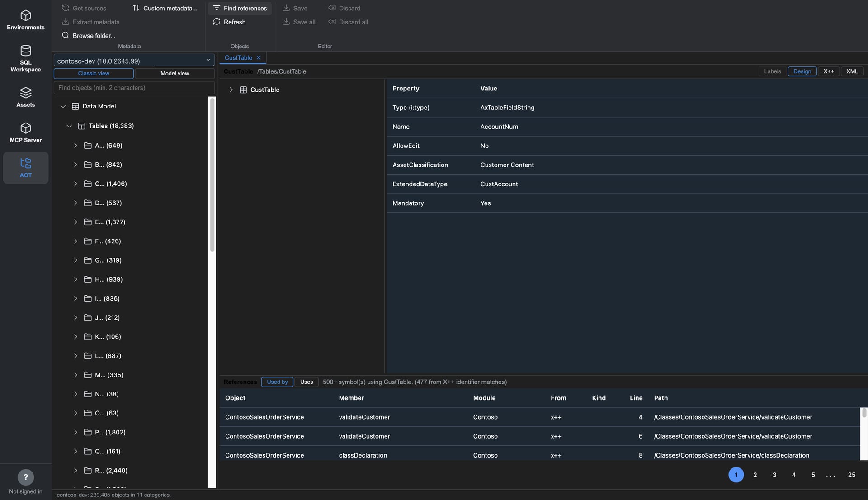Toggle the Design editor view
The image size is (868, 500).
point(802,71)
